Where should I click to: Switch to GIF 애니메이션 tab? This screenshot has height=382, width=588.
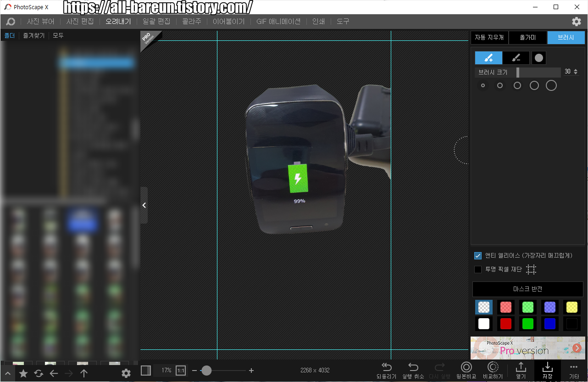point(278,22)
